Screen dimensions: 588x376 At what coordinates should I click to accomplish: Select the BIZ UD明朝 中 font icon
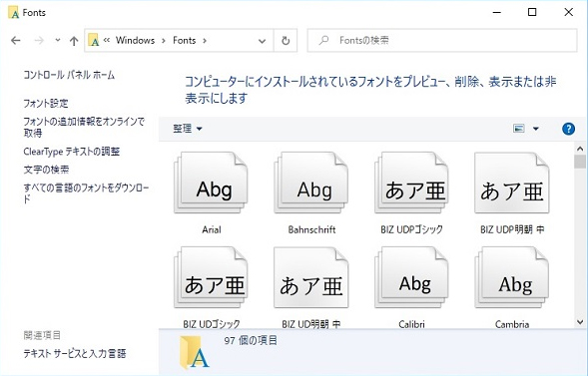point(311,277)
